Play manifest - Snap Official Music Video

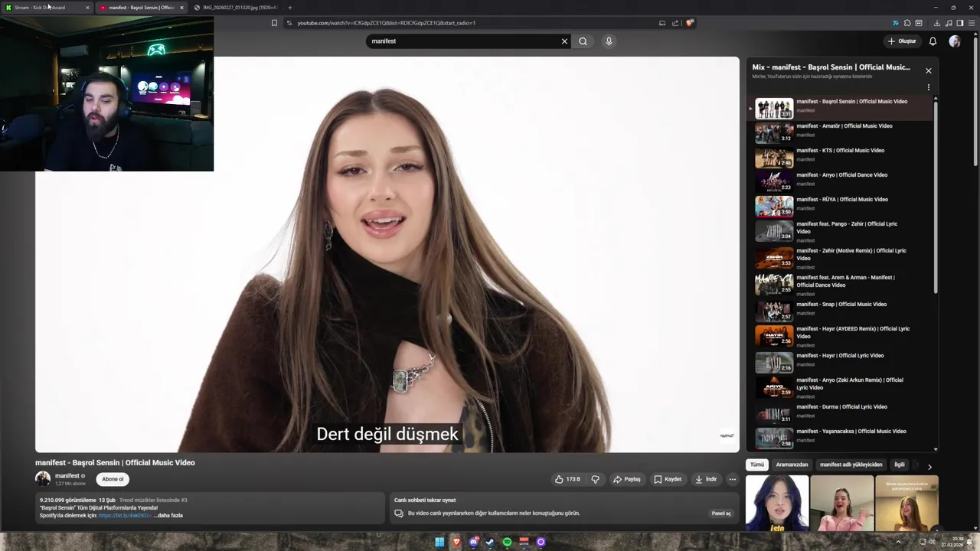840,311
